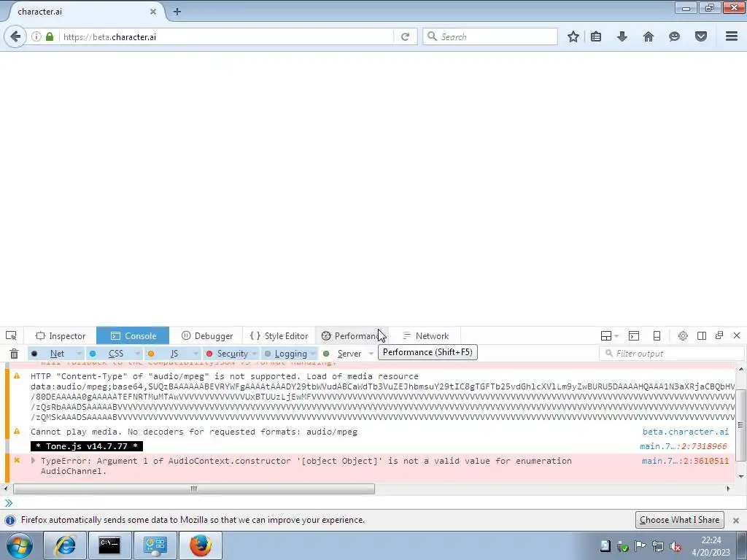This screenshot has width=747, height=560.
Task: Expand Net filter dropdown arrow
Action: 79,354
